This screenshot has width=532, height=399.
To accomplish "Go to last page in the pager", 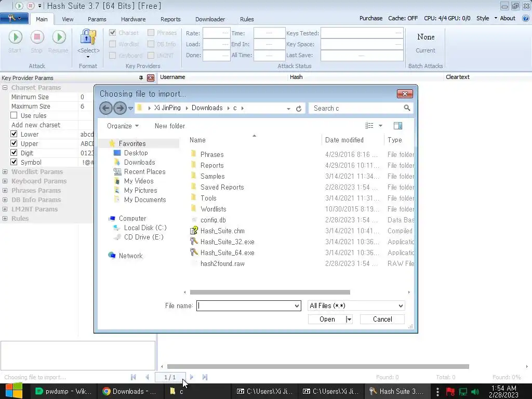I will (205, 377).
